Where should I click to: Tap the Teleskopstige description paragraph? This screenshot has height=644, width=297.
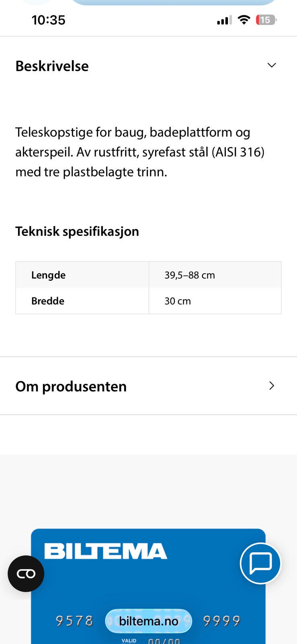point(140,152)
